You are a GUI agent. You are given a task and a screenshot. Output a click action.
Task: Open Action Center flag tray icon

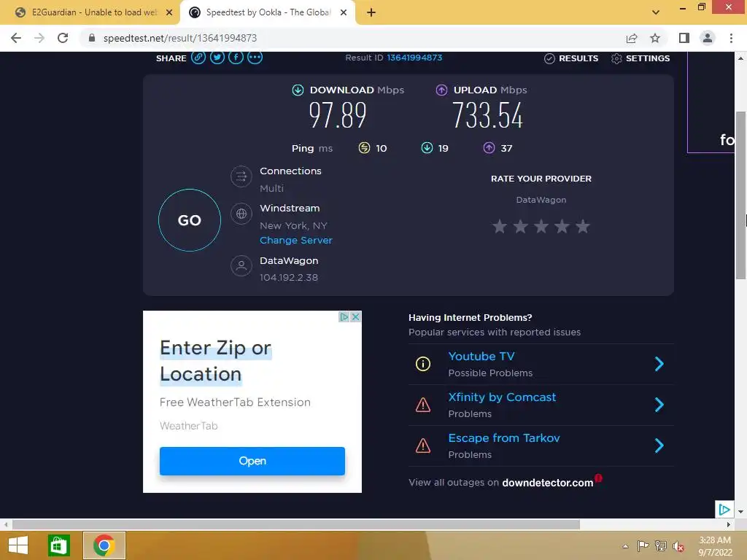[643, 545]
